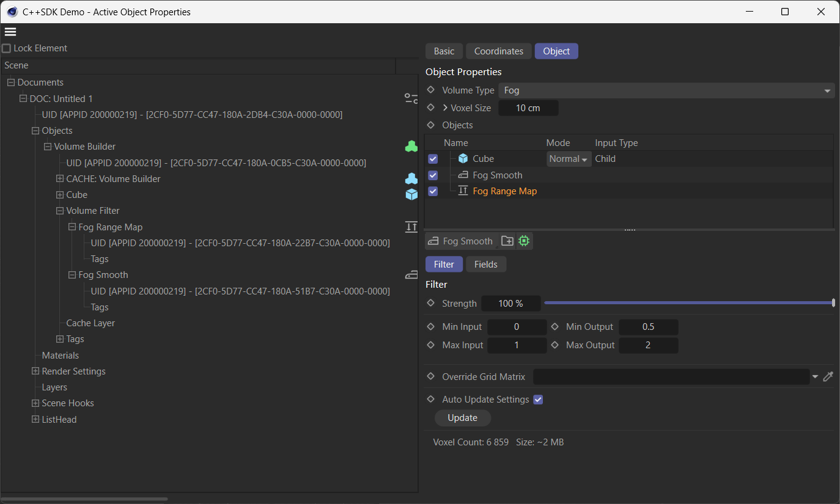Click the eyedropper picker for Override Grid Matrix
This screenshot has width=840, height=504.
(x=828, y=377)
